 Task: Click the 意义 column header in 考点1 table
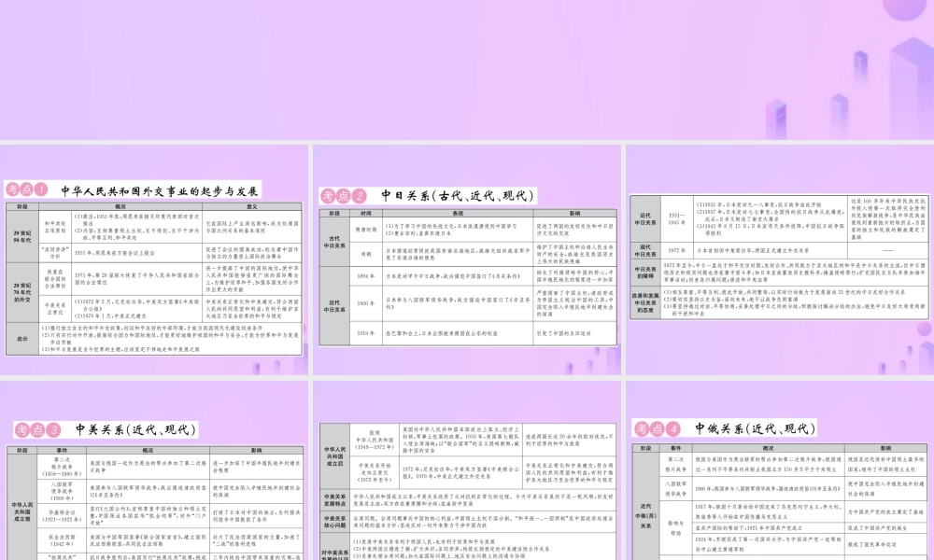pyautogui.click(x=252, y=206)
